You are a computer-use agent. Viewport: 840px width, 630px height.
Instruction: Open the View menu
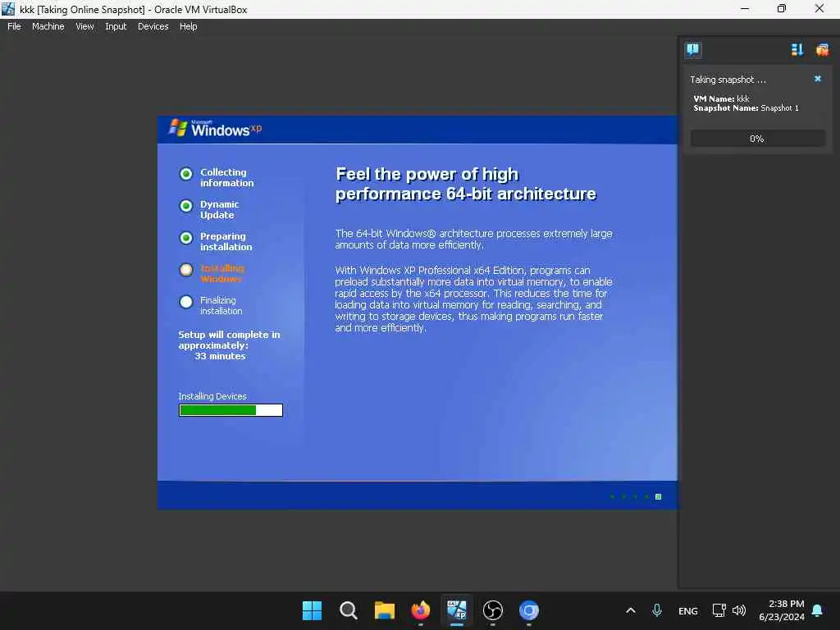click(84, 26)
